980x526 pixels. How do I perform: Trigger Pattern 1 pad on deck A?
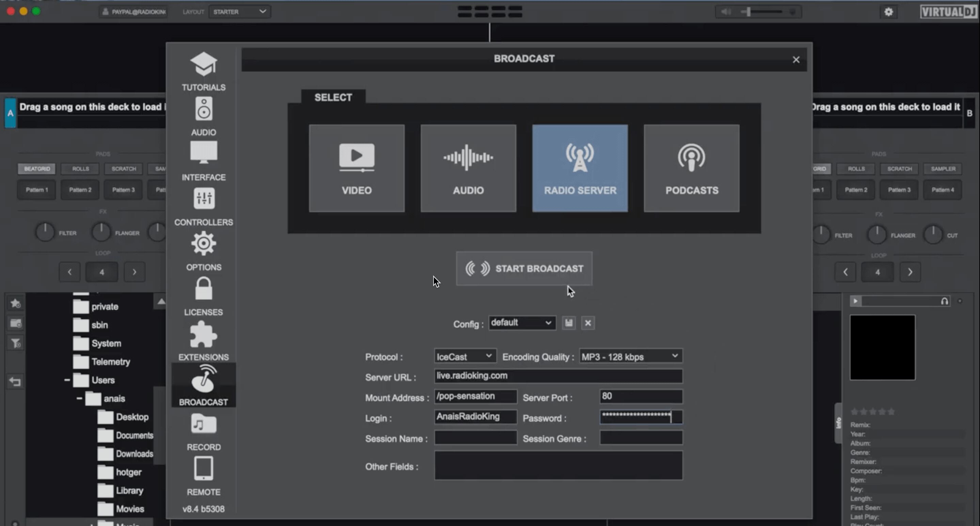[x=37, y=189]
